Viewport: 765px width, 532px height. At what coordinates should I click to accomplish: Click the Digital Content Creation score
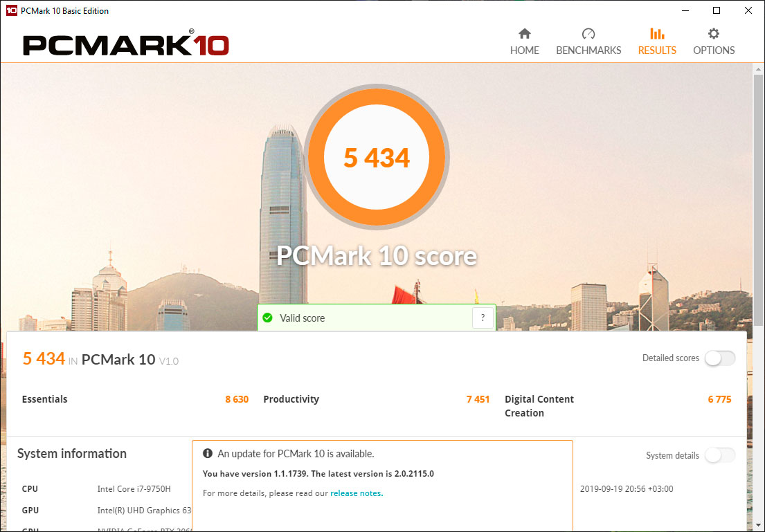pyautogui.click(x=719, y=399)
